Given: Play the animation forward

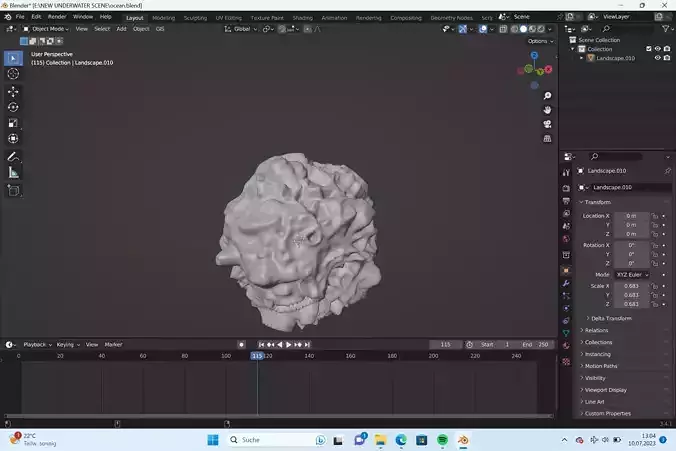Looking at the screenshot, I should tap(289, 345).
